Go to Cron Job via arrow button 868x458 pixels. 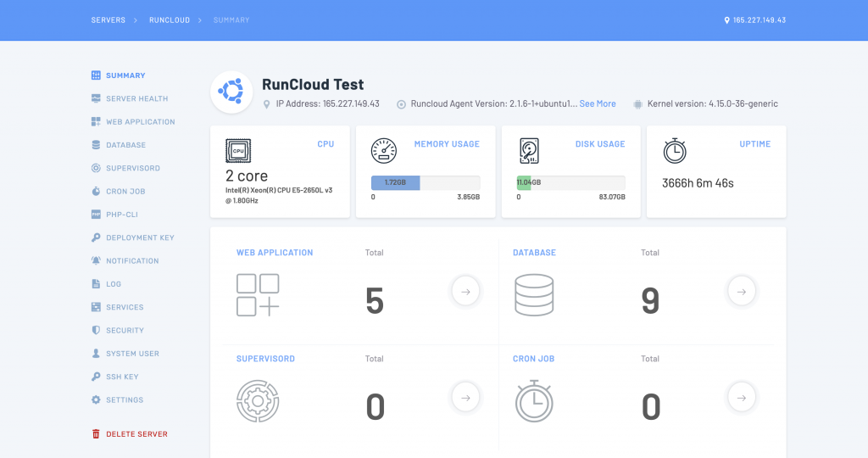click(742, 395)
